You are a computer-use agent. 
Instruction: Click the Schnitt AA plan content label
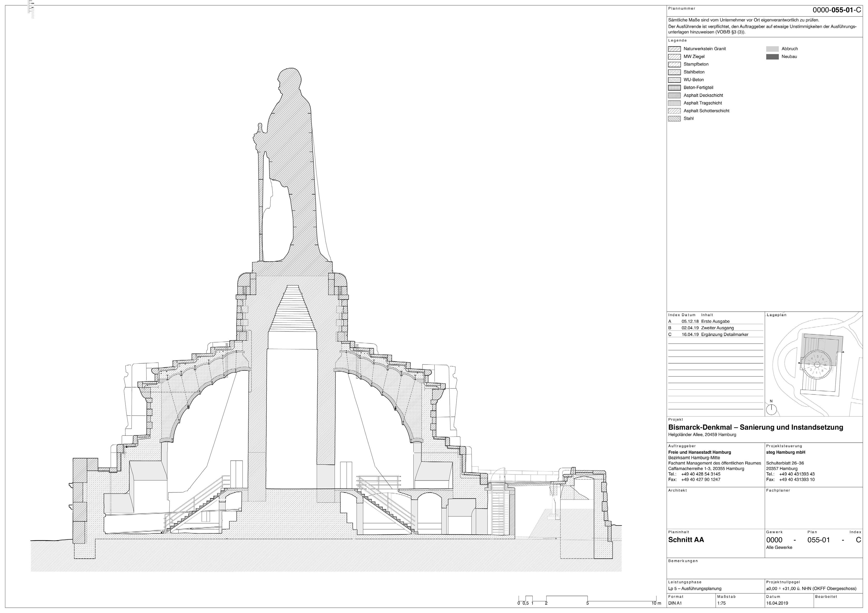[x=686, y=540]
